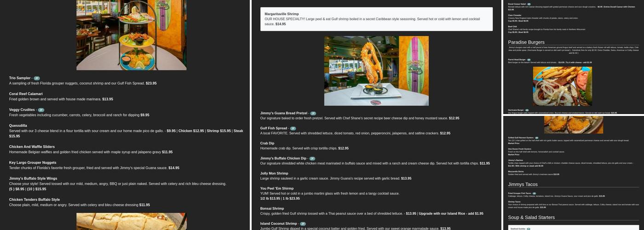This screenshot has width=644, height=230.
Task: Click the JF badge beside Island Coconut Shrimp
Action: (303, 224)
